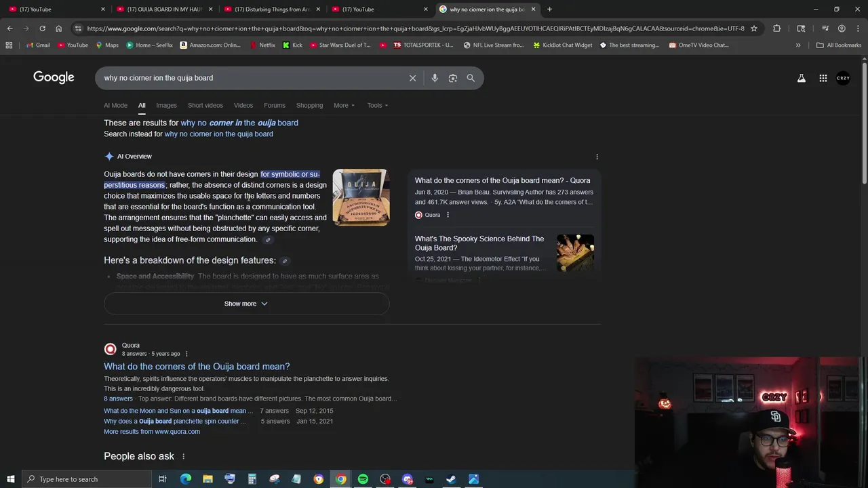Clear the search box with X
This screenshot has height=488, width=868.
pyautogui.click(x=412, y=78)
